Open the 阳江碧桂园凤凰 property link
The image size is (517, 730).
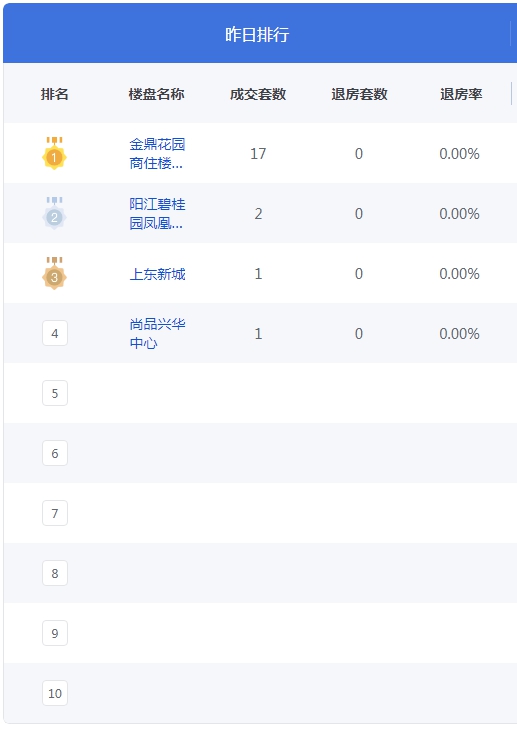coord(157,214)
